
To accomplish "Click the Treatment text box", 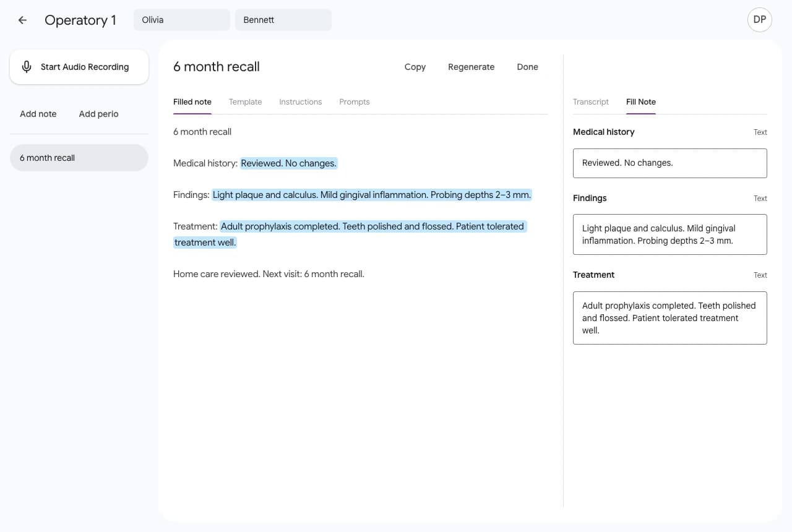I will pyautogui.click(x=670, y=318).
